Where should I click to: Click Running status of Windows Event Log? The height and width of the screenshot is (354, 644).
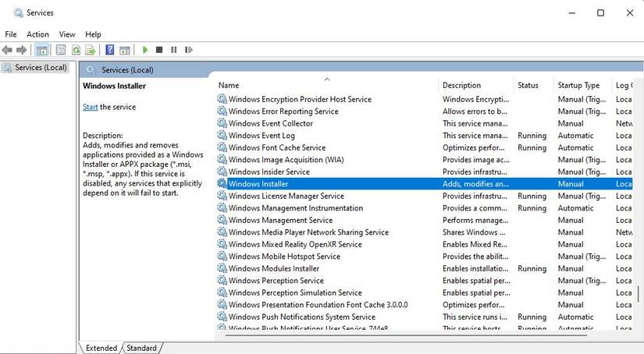point(532,136)
